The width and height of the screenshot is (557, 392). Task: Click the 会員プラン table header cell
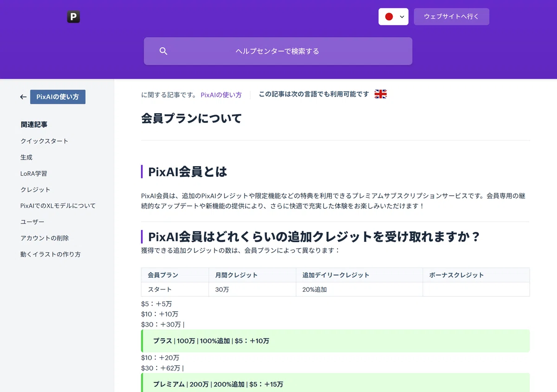[x=175, y=275]
